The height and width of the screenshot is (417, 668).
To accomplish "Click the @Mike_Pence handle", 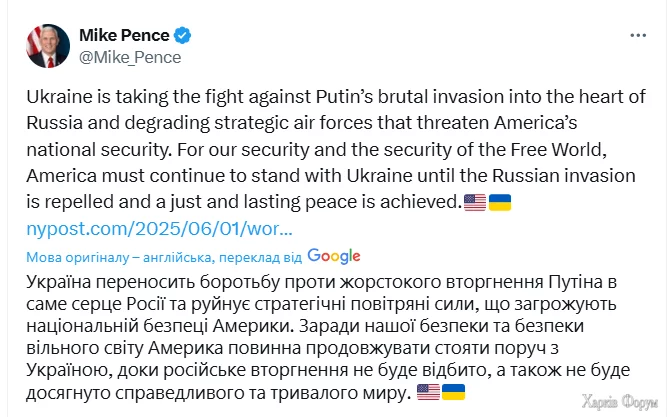I will click(130, 57).
